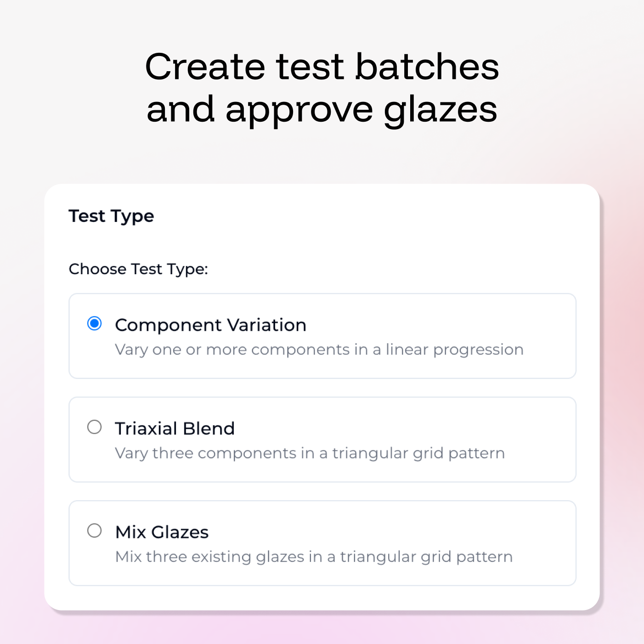Click the 'and approve glazes' headline line

pyautogui.click(x=322, y=109)
